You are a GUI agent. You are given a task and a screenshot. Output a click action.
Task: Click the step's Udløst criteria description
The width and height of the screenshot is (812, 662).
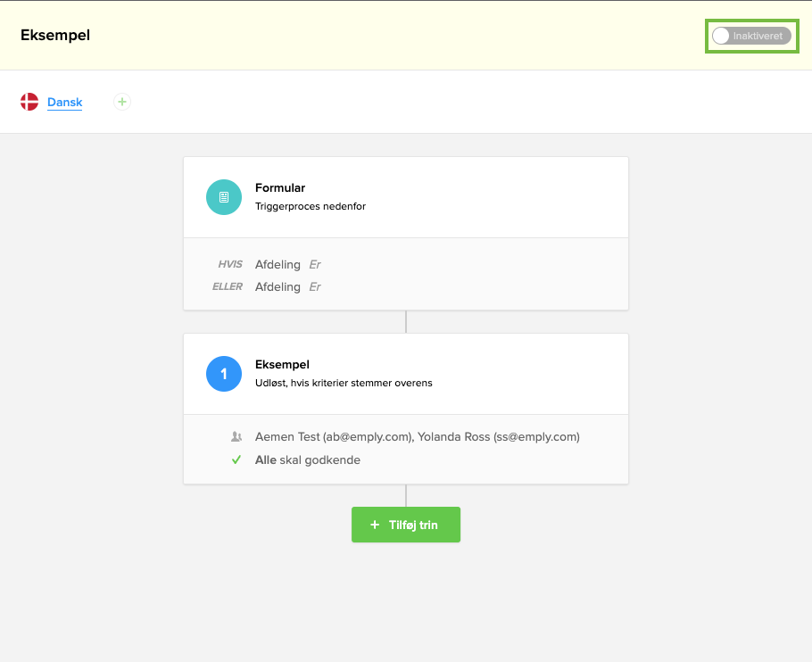(x=344, y=383)
